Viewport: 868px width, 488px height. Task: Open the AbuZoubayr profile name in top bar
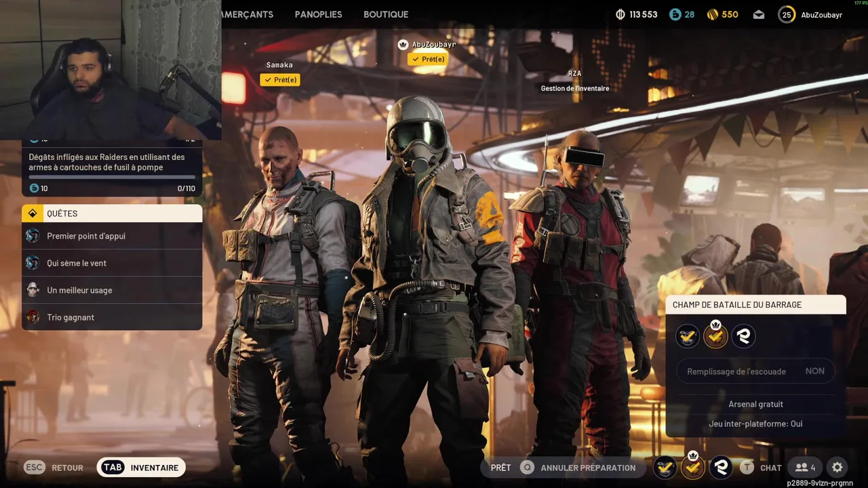(821, 15)
